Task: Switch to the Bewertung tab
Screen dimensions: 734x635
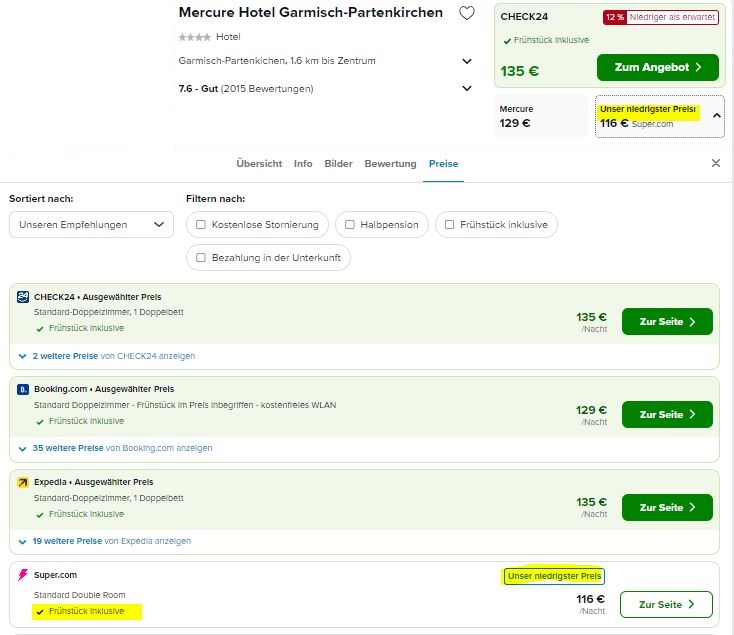Action: tap(390, 164)
